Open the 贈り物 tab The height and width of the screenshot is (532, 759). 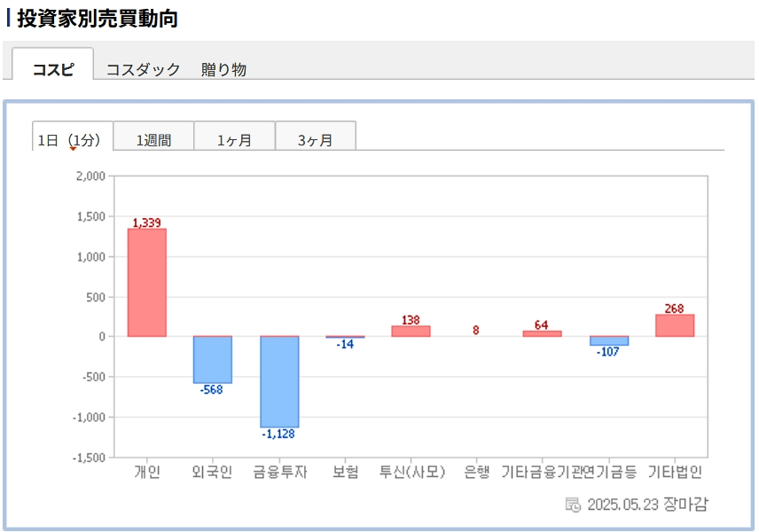(223, 69)
